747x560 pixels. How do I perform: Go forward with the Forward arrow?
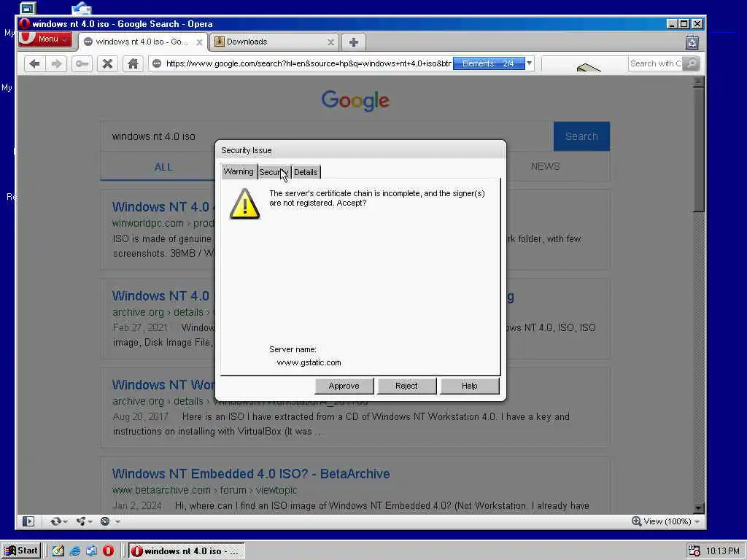(x=57, y=64)
